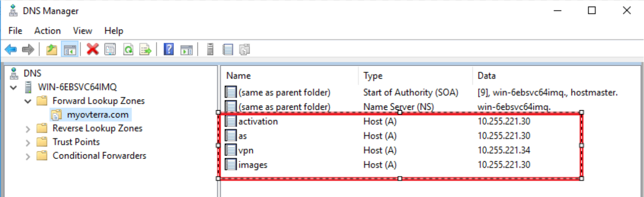Toggle the Show/Hide Console Tree button
Viewport: 644px width, 197px height.
click(x=70, y=50)
